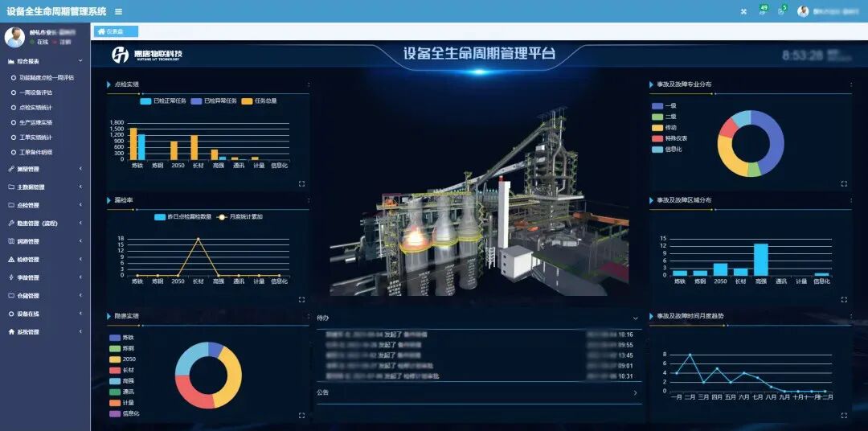Click the 2050 yellow swatch in 隐患实绩
The height and width of the screenshot is (431, 868).
tap(115, 359)
